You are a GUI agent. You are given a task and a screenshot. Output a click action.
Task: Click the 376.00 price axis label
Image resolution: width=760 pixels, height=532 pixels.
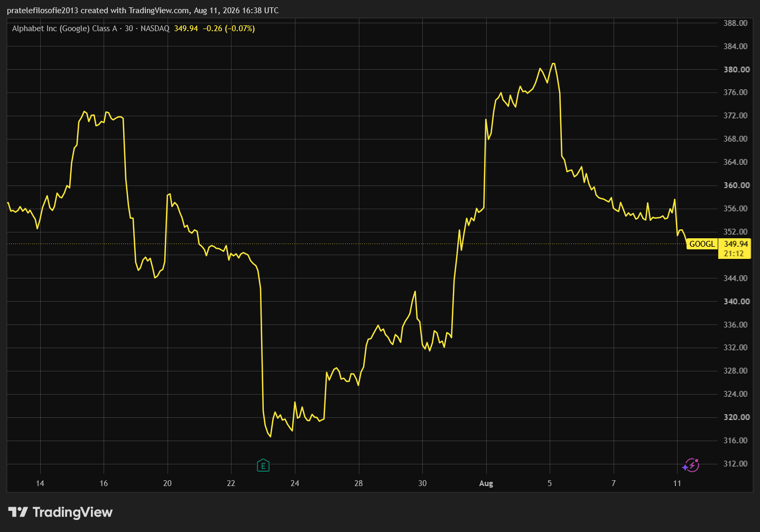pos(736,92)
